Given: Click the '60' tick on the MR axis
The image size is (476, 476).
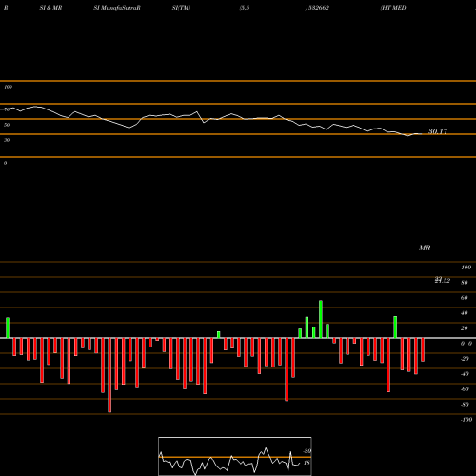Looking at the screenshot, I should pyautogui.click(x=465, y=298).
